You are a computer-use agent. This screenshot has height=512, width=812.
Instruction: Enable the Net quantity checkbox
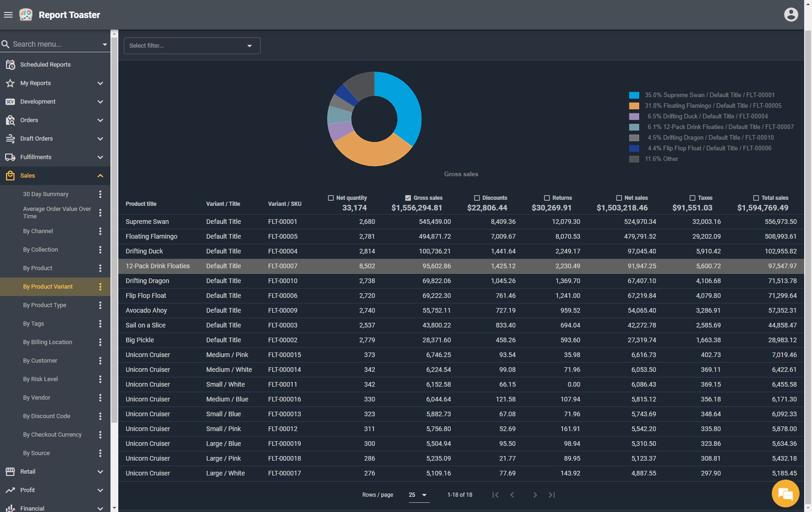(x=331, y=198)
